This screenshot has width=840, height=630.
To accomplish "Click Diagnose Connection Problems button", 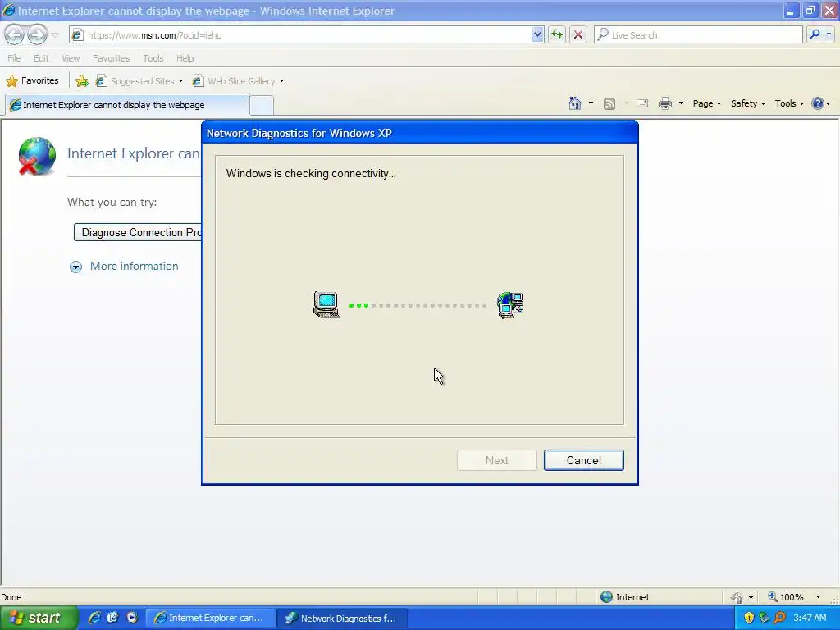I will pyautogui.click(x=138, y=232).
